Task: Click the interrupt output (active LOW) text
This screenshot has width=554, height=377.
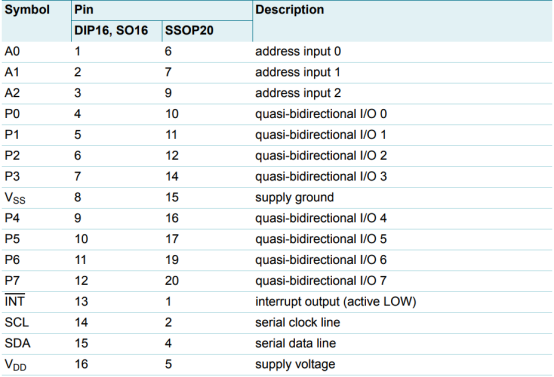Action: [336, 302]
